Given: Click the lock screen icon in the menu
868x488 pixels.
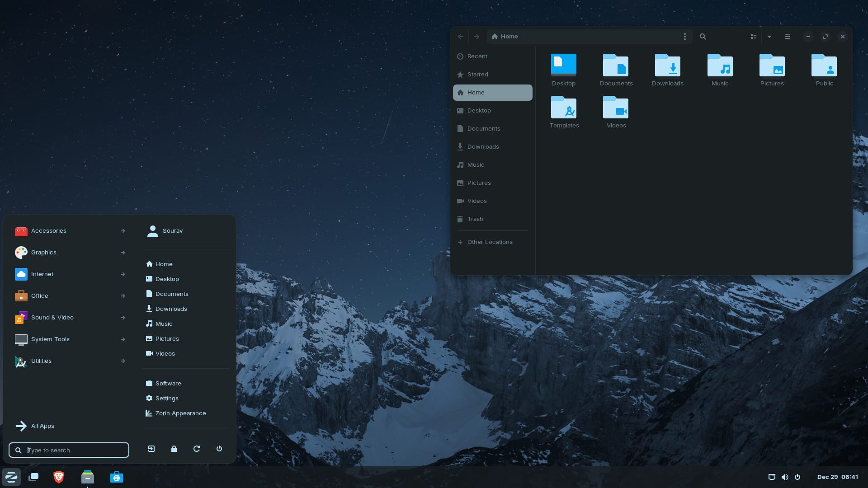Looking at the screenshot, I should tap(174, 449).
